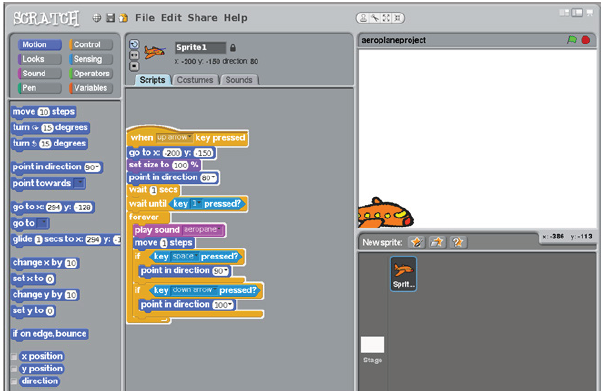
Task: Tick the x position reporter checkbox
Action: (x=14, y=357)
